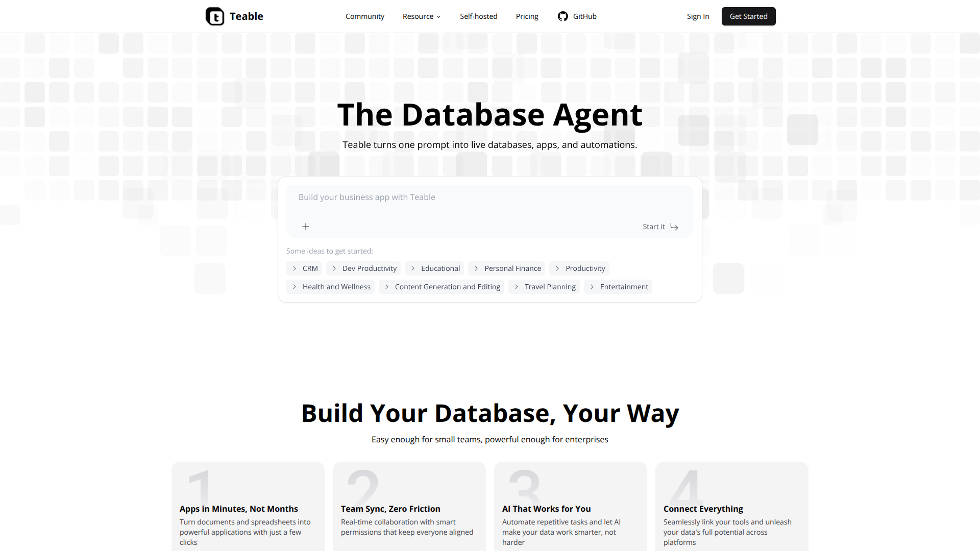Click the chevron on the Entertainment chip
Viewport: 980px width, 551px height.
592,286
